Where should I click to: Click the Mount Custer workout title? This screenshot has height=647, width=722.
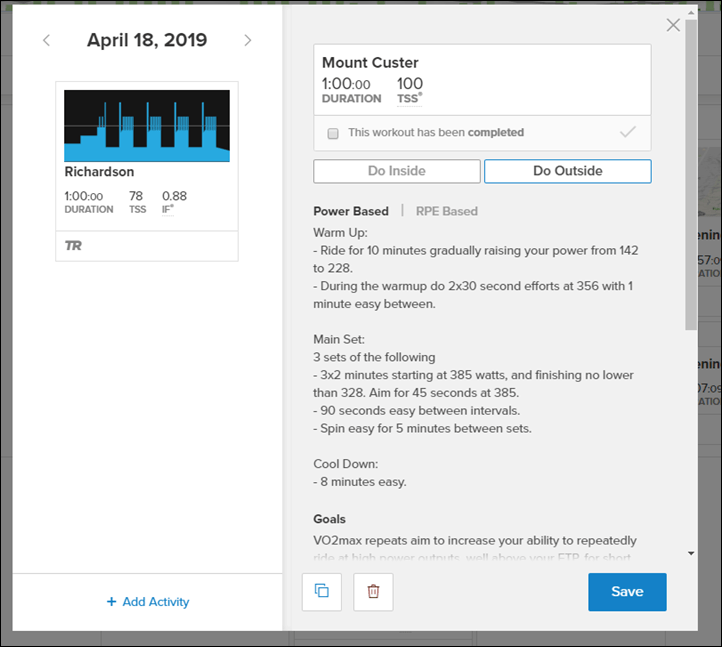pos(370,63)
